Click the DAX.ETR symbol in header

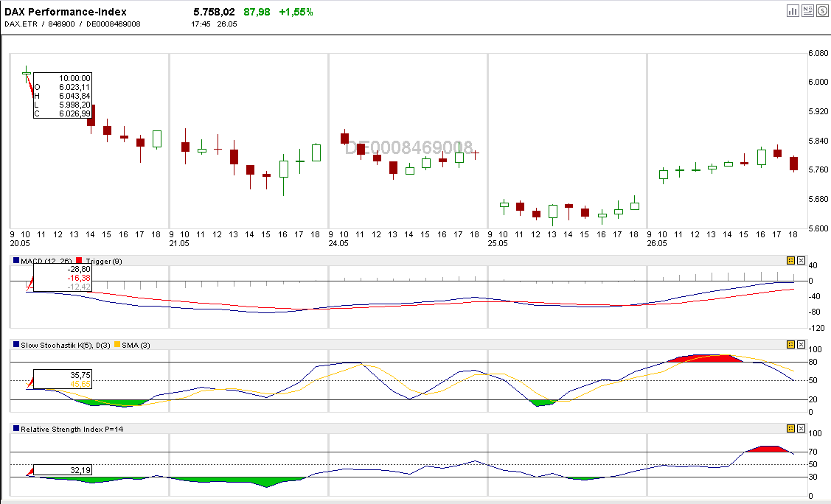[21, 24]
